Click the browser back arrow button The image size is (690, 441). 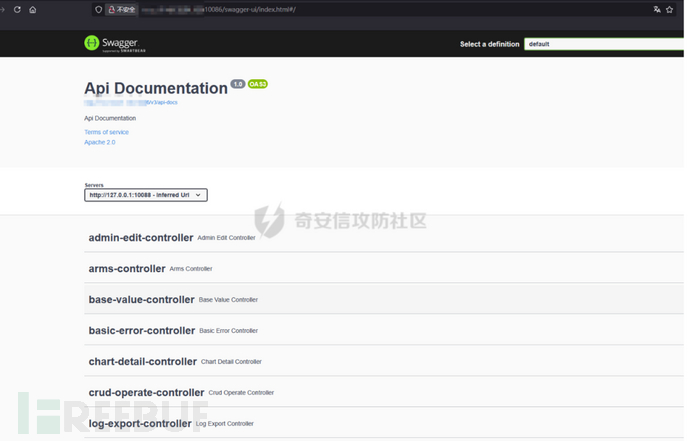point(4,9)
